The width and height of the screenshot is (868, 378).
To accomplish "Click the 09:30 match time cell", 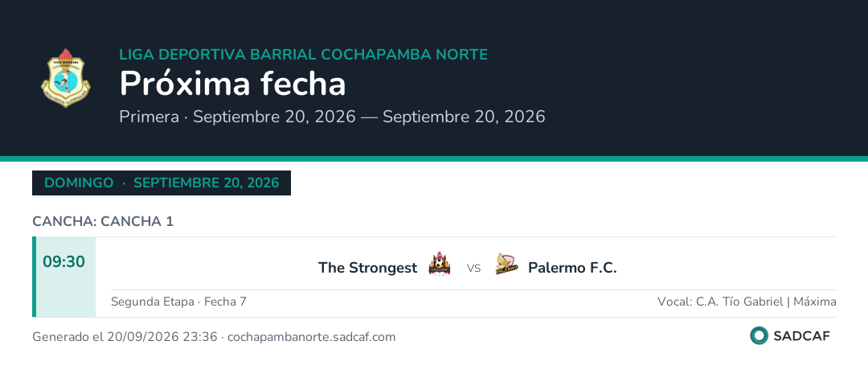I will click(64, 277).
